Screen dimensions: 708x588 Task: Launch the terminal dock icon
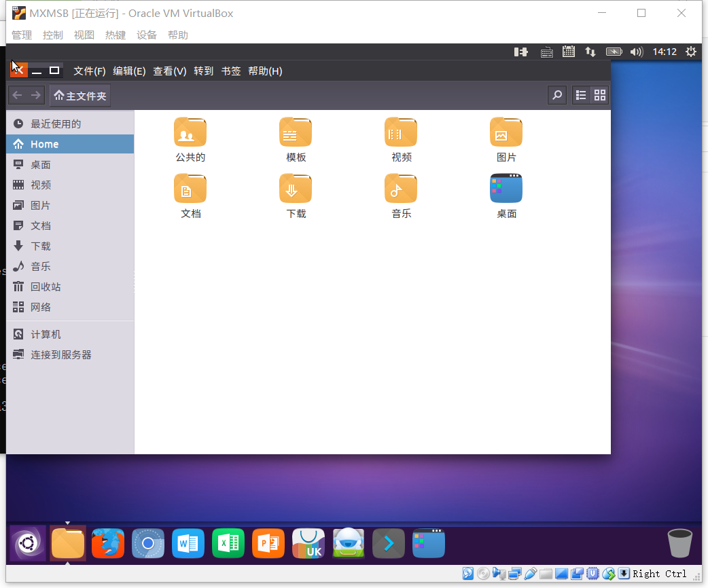(389, 543)
